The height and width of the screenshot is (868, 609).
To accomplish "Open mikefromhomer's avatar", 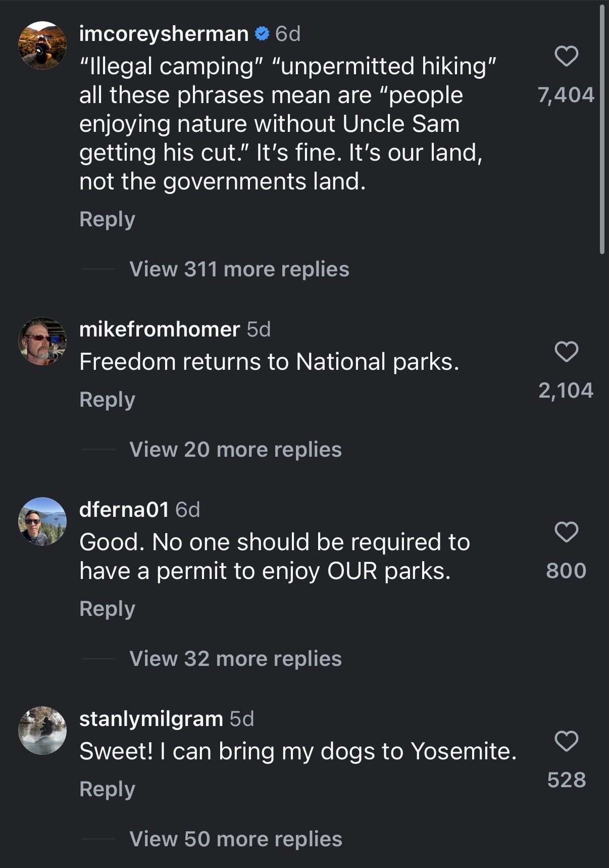I will [x=42, y=341].
